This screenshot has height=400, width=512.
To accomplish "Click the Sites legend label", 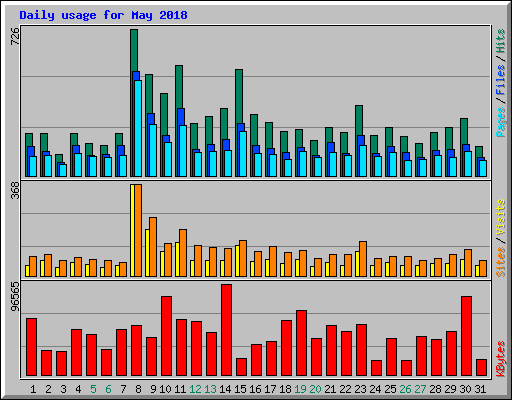I will tap(501, 262).
